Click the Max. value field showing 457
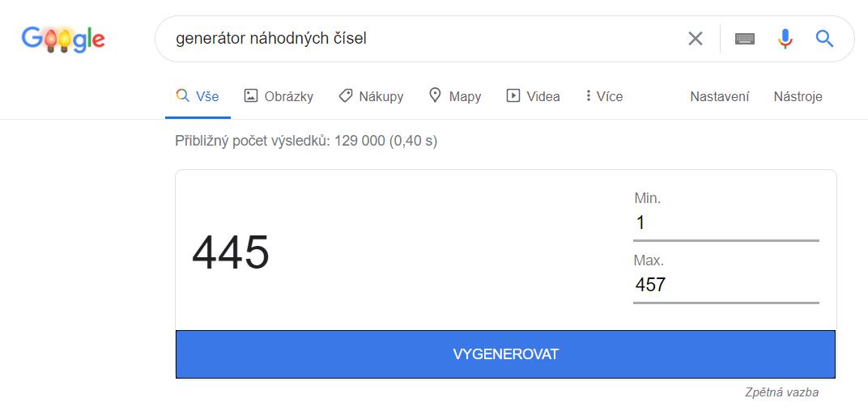The image size is (868, 415). tap(725, 285)
